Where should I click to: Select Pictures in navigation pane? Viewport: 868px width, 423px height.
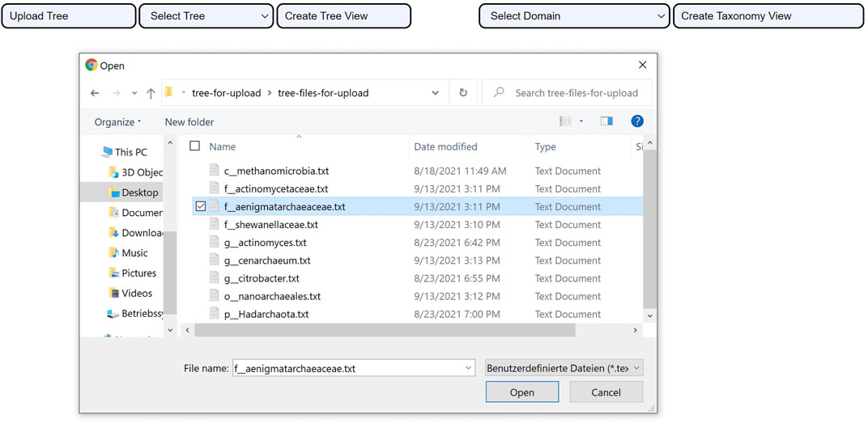tap(133, 273)
